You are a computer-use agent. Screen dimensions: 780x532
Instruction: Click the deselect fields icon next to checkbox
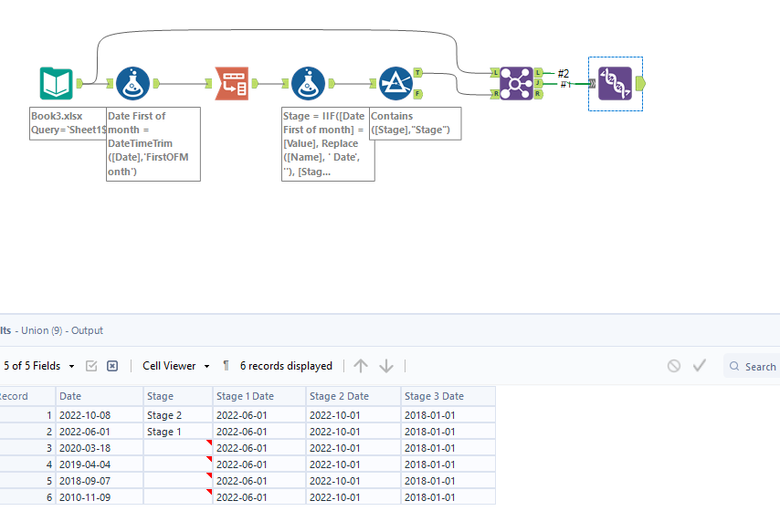coord(111,365)
